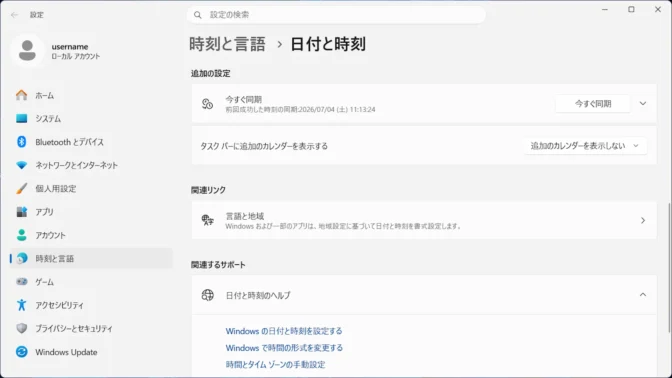
Task: Click the network Wi-Fi icon
Action: (21, 165)
